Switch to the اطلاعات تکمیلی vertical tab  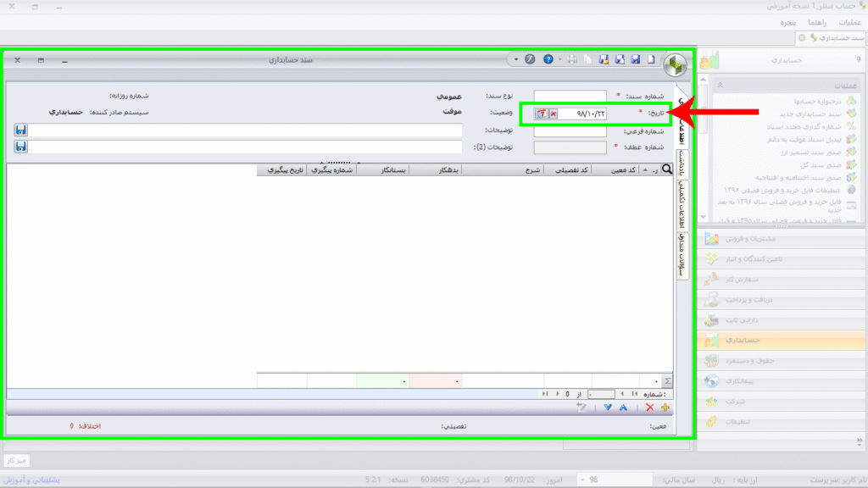tap(682, 205)
